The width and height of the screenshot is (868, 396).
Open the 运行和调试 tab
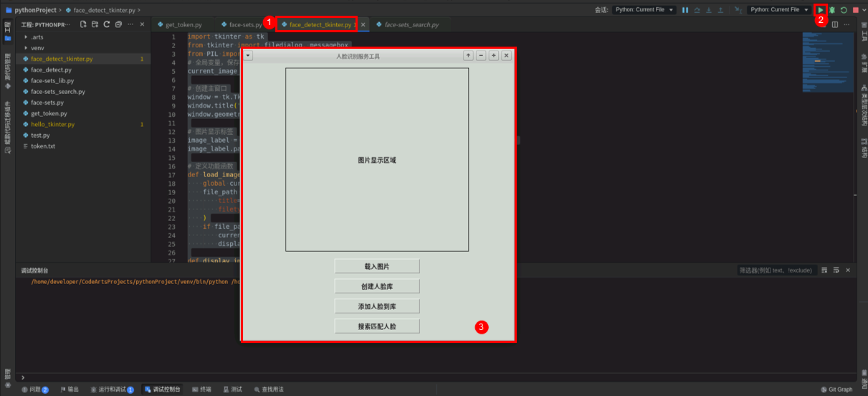112,390
